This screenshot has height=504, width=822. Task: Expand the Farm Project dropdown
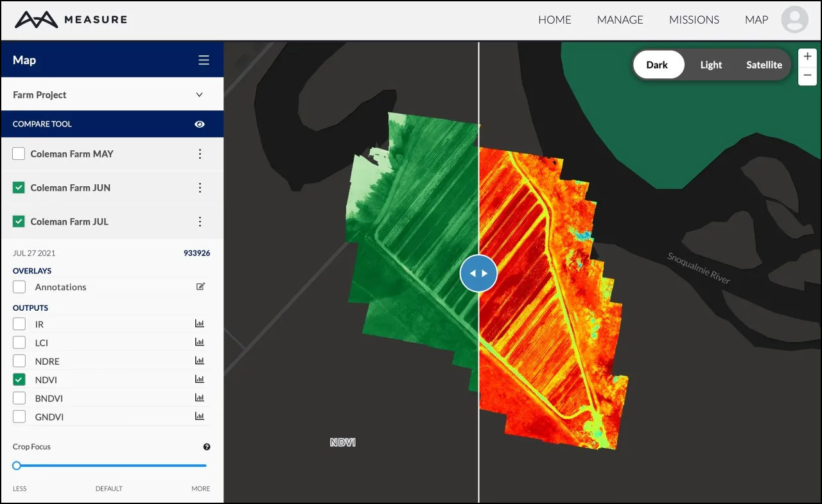coord(199,95)
